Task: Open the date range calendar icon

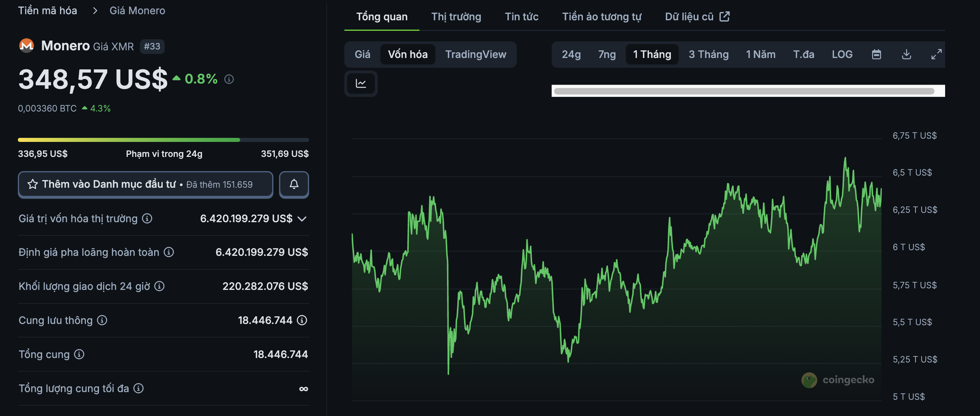Action: pyautogui.click(x=876, y=54)
